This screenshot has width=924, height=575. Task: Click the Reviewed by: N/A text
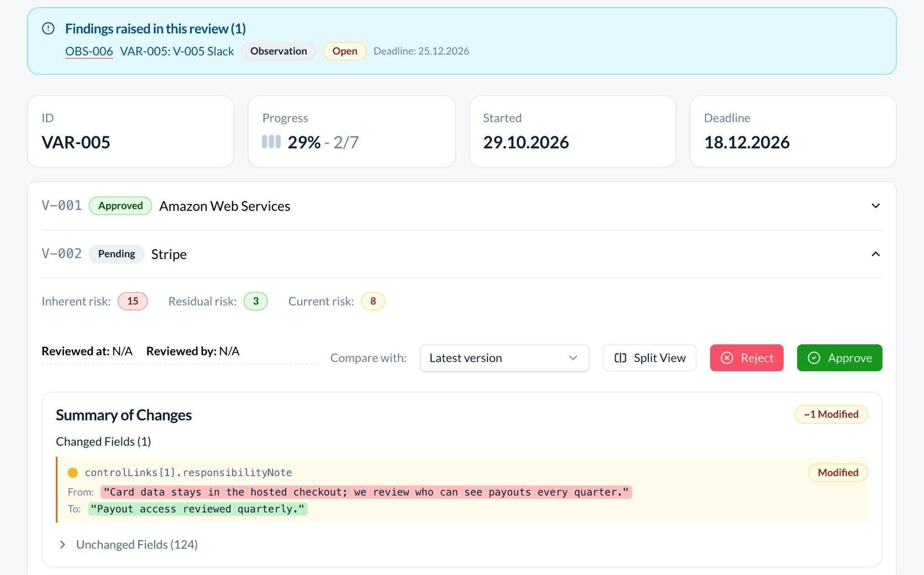point(193,351)
